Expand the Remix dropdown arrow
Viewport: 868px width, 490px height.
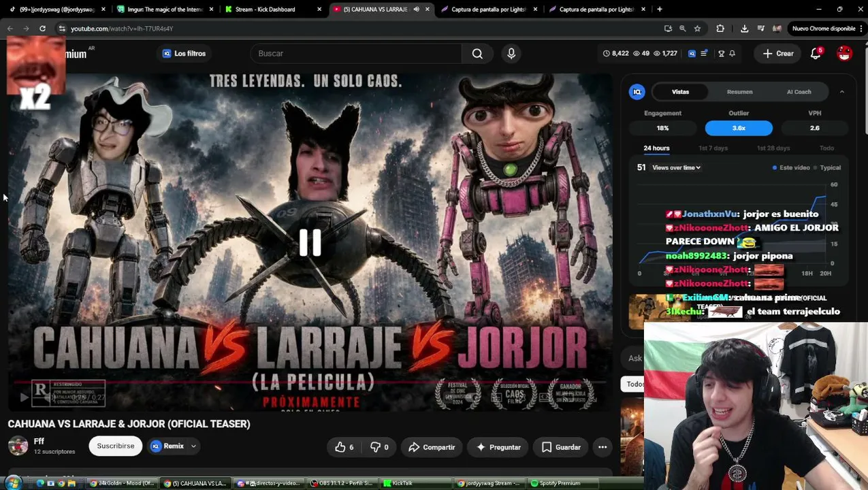click(x=193, y=446)
